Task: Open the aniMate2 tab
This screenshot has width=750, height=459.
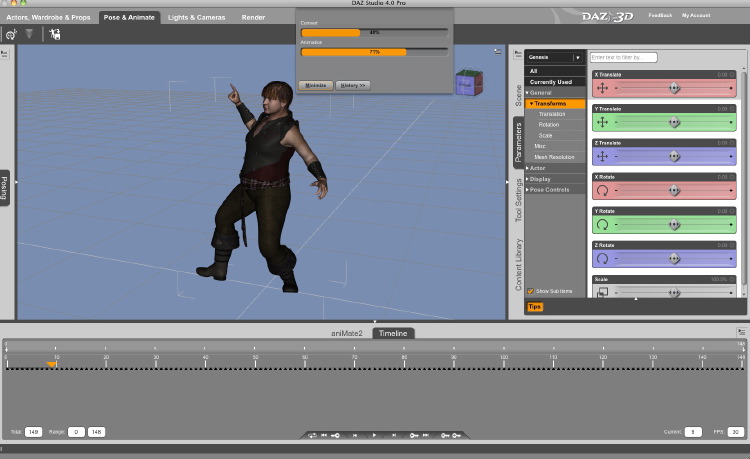Action: pos(347,333)
